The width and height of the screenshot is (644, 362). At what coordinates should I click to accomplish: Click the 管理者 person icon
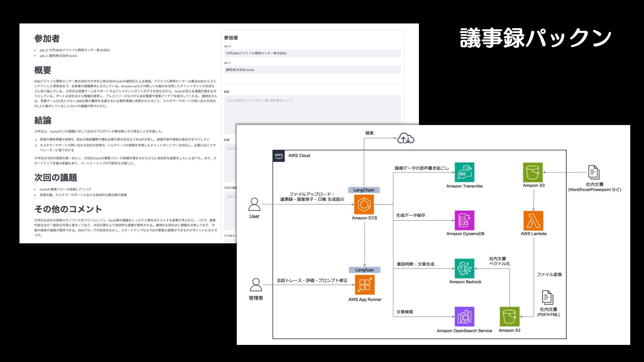coord(256,285)
